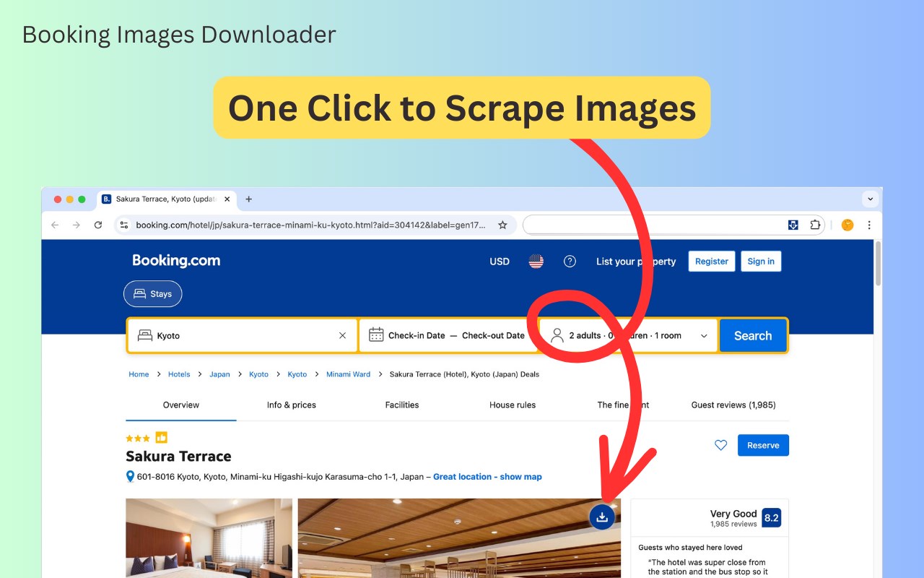The image size is (924, 578).
Task: Click the 8.2 review score badge
Action: [771, 517]
